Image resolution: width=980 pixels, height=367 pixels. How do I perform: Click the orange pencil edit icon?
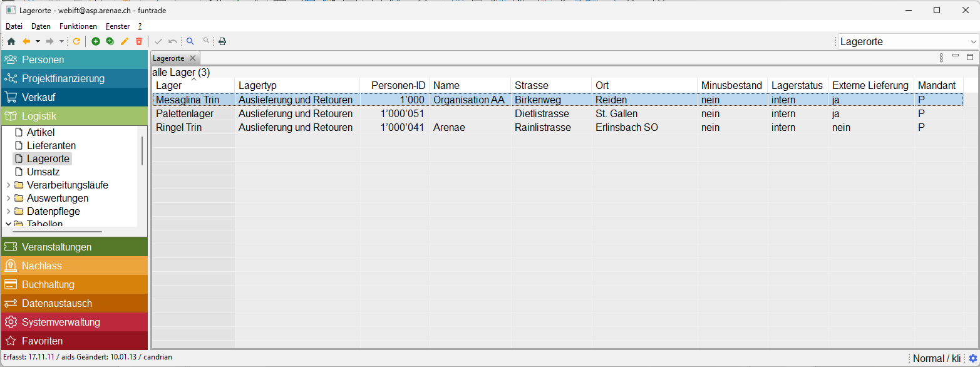tap(125, 41)
